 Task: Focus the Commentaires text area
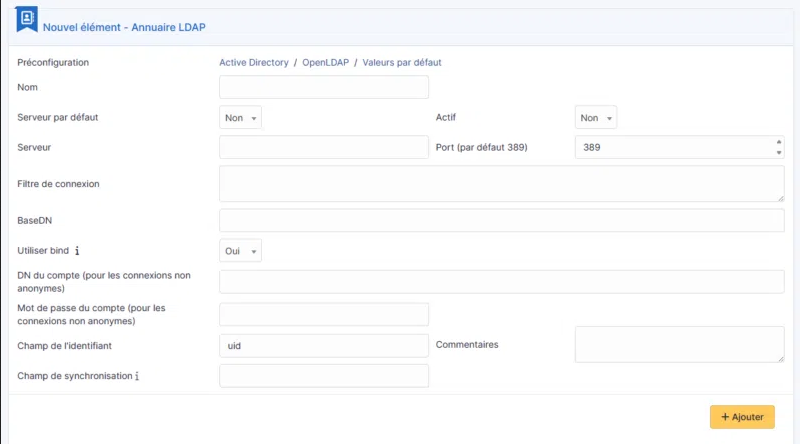pos(679,345)
